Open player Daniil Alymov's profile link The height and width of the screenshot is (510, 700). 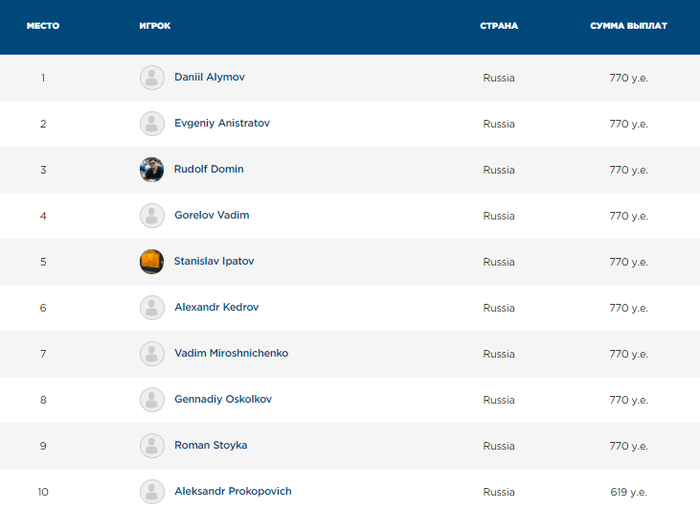coord(209,77)
